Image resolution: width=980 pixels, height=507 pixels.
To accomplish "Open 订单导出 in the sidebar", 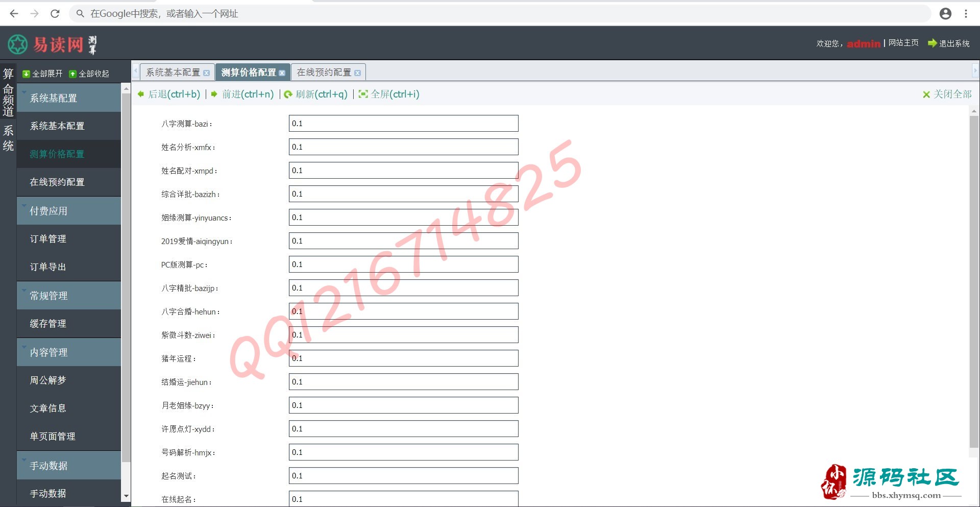I will click(68, 267).
